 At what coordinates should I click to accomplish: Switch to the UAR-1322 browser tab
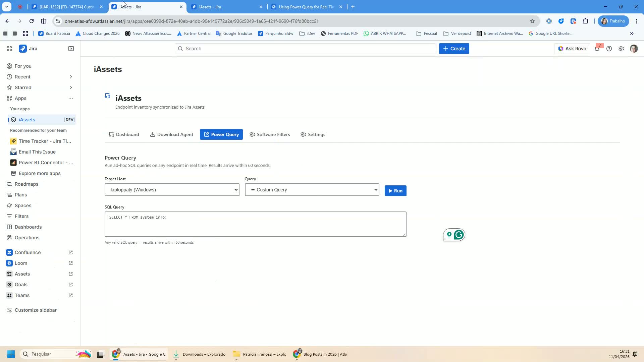[x=67, y=7]
